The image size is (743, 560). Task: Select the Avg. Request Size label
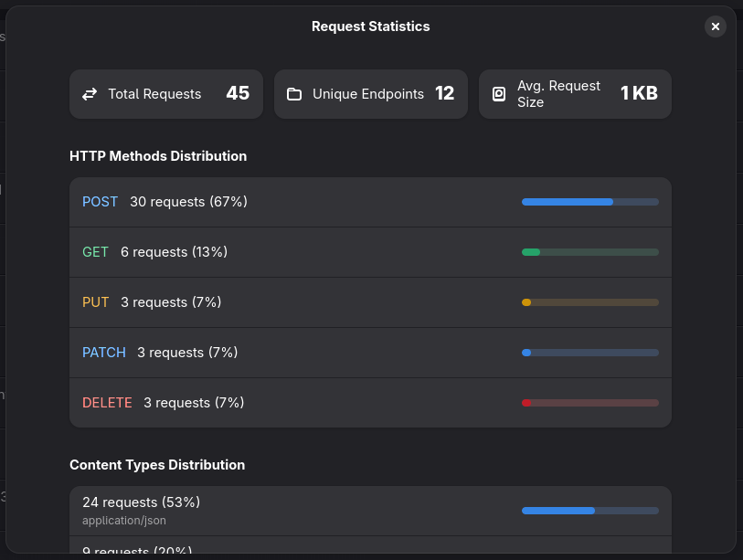558,94
